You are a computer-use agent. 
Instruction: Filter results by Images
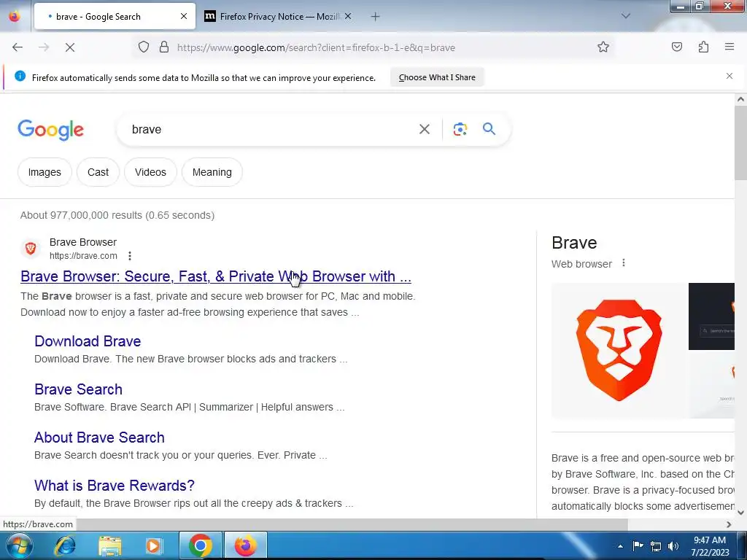coord(44,172)
